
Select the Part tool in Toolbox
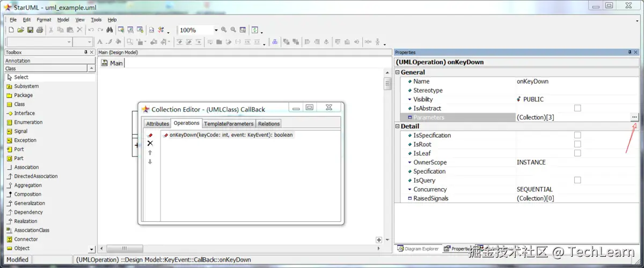pos(19,159)
